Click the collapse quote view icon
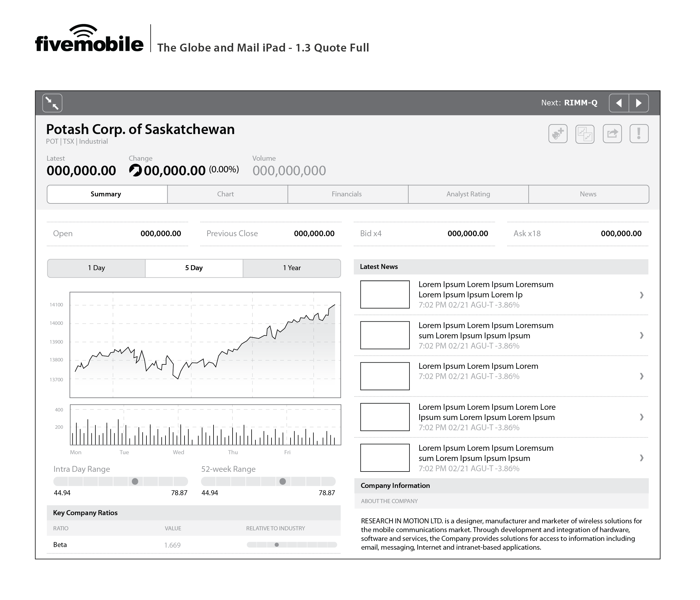 point(52,103)
